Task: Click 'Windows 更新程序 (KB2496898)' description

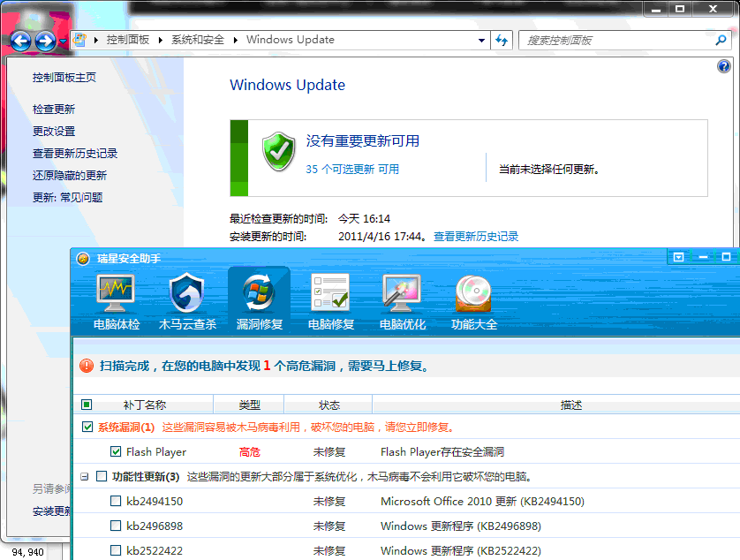Action: pyautogui.click(x=461, y=526)
